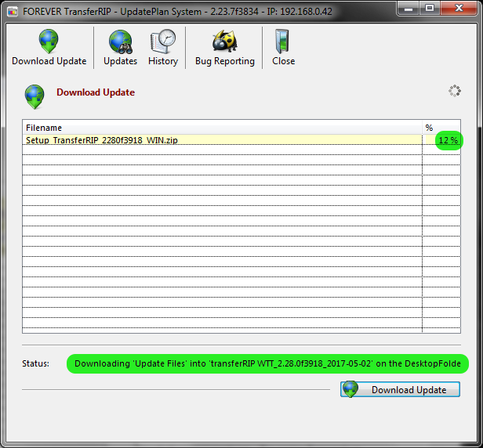Click the application icon in the title bar

pyautogui.click(x=13, y=12)
